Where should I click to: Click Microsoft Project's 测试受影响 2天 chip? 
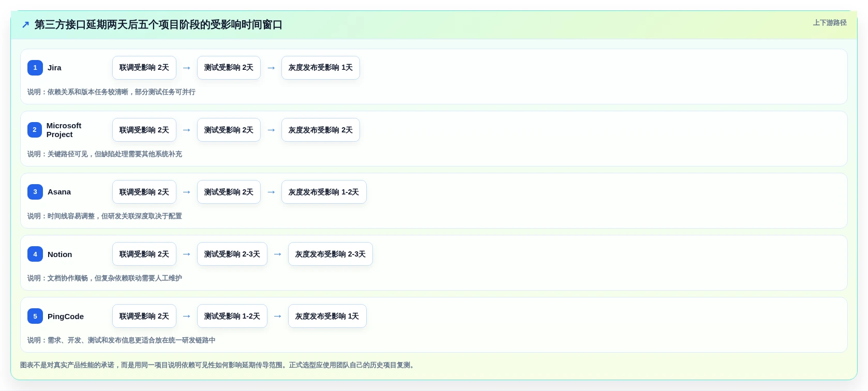click(229, 130)
